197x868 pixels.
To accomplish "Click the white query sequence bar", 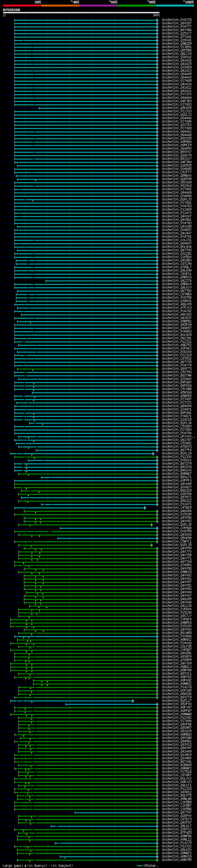I will pyautogui.click(x=81, y=13).
